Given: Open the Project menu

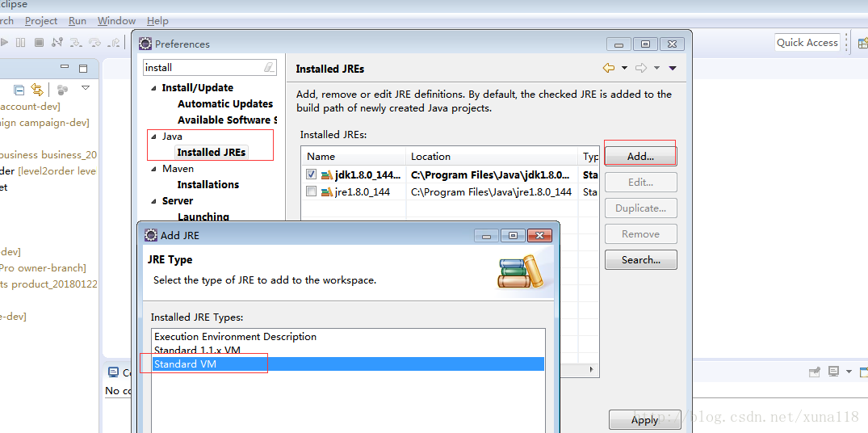Looking at the screenshot, I should [x=41, y=20].
